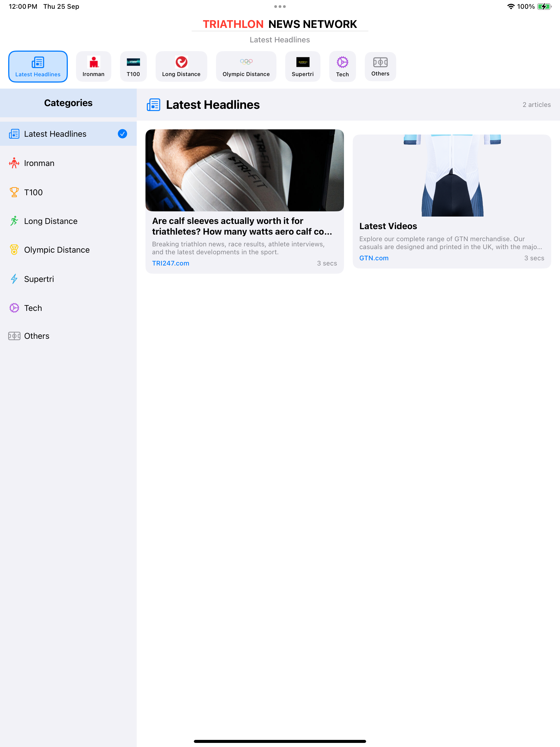Viewport: 560px width, 747px height.
Task: Switch to the Others tab label
Action: pos(380,74)
